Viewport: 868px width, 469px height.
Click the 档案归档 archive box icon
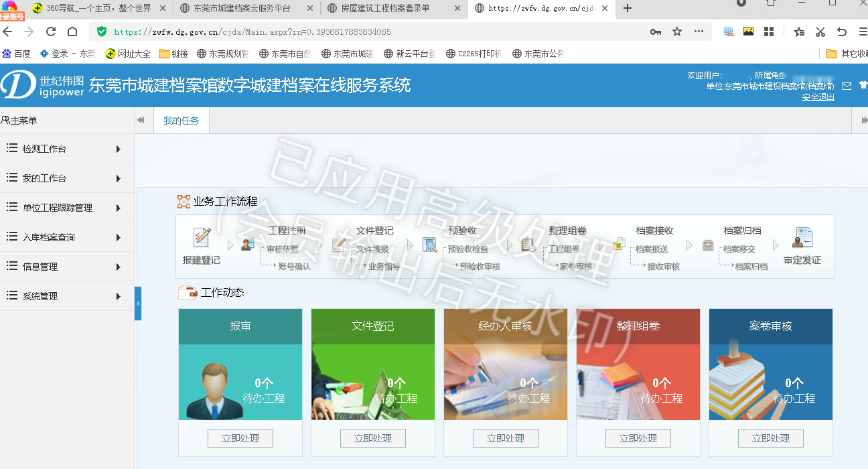[708, 245]
